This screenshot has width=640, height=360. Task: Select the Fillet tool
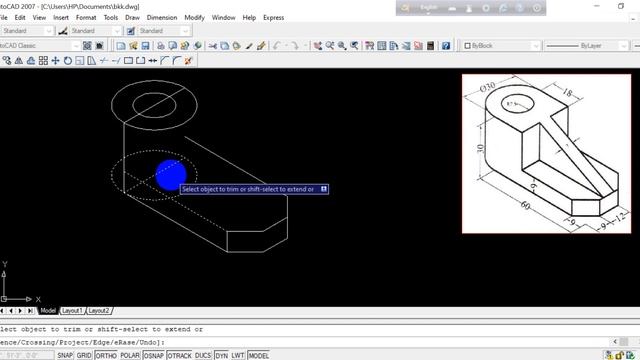177,61
